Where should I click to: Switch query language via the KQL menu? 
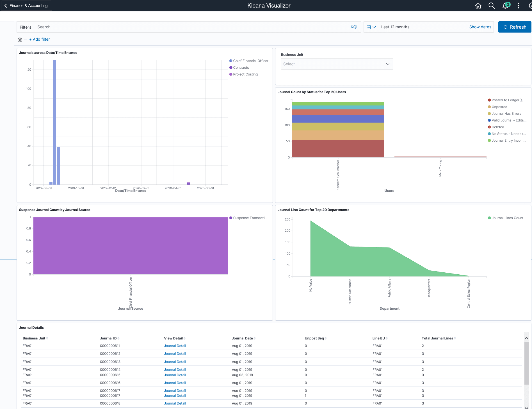point(354,27)
